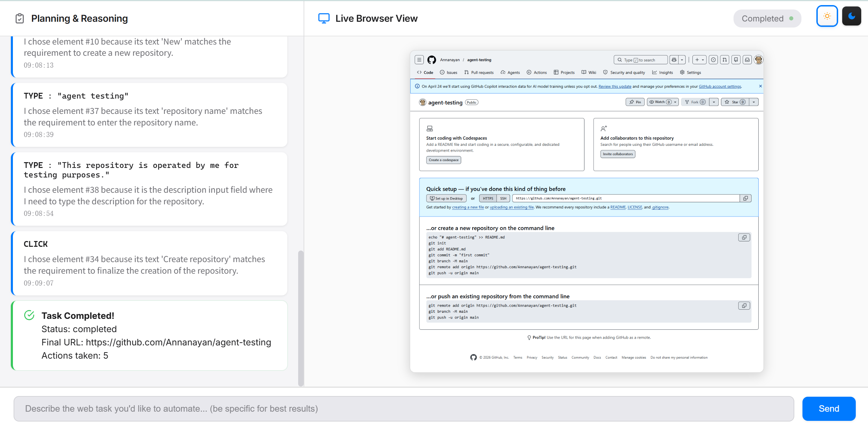This screenshot has height=429, width=868.
Task: Copy the clone URL with copy icon
Action: tap(745, 199)
